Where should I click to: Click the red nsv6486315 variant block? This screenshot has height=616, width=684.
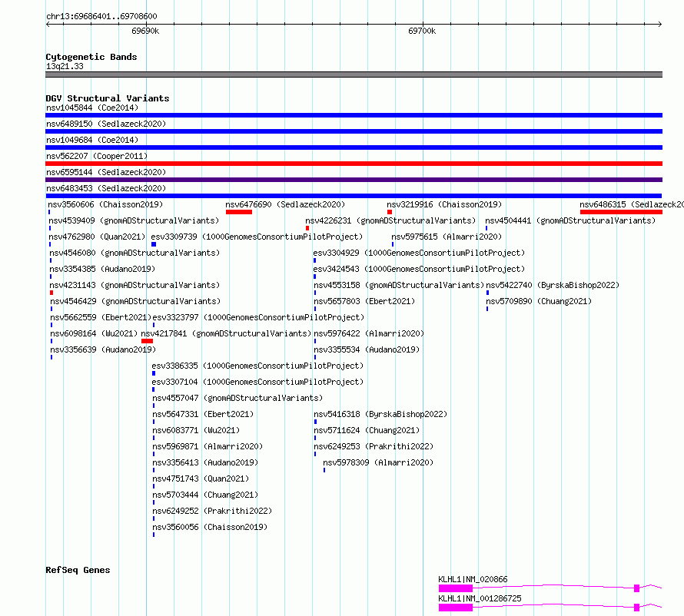click(621, 212)
